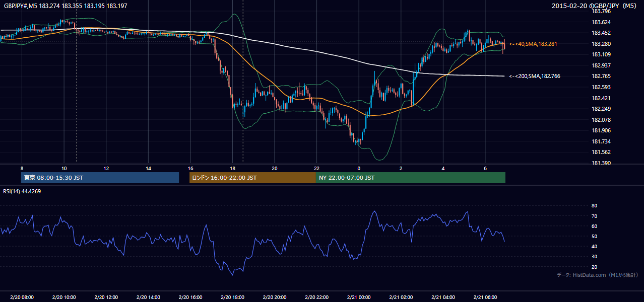Image resolution: width=644 pixels, height=302 pixels.
Task: Click price axis label 182.593
Action: tap(601, 87)
